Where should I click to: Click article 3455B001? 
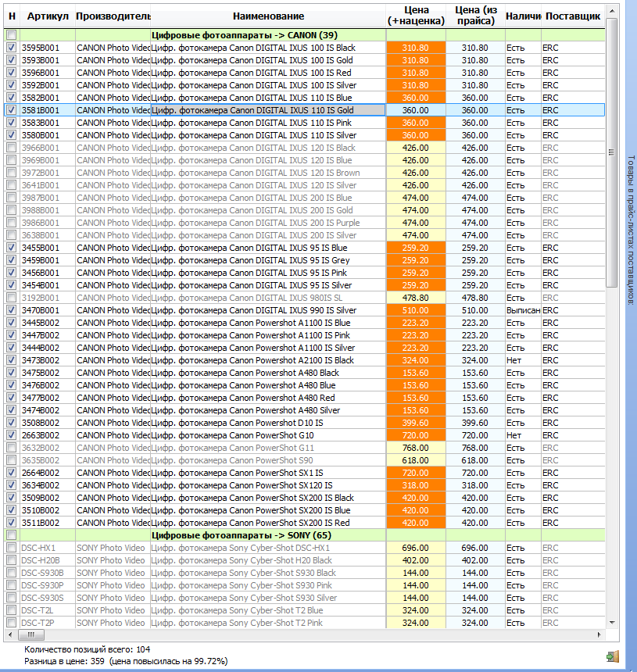coord(48,248)
